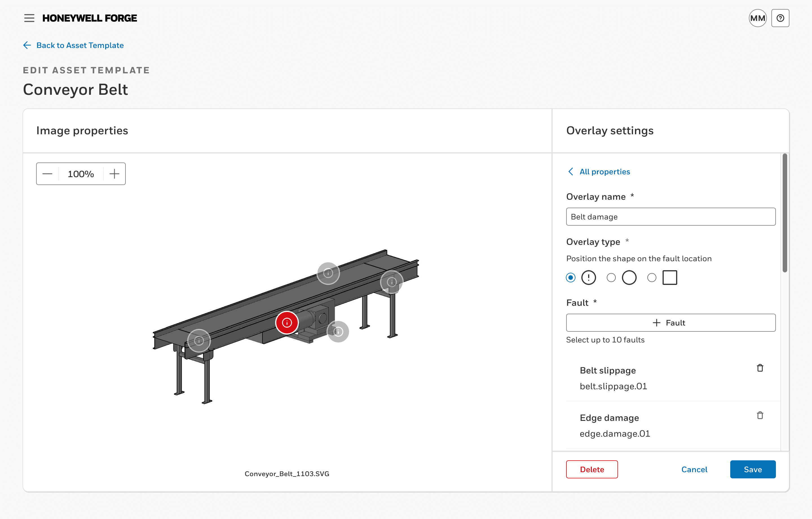
Task: Click the zoom-in plus button for image
Action: 114,174
